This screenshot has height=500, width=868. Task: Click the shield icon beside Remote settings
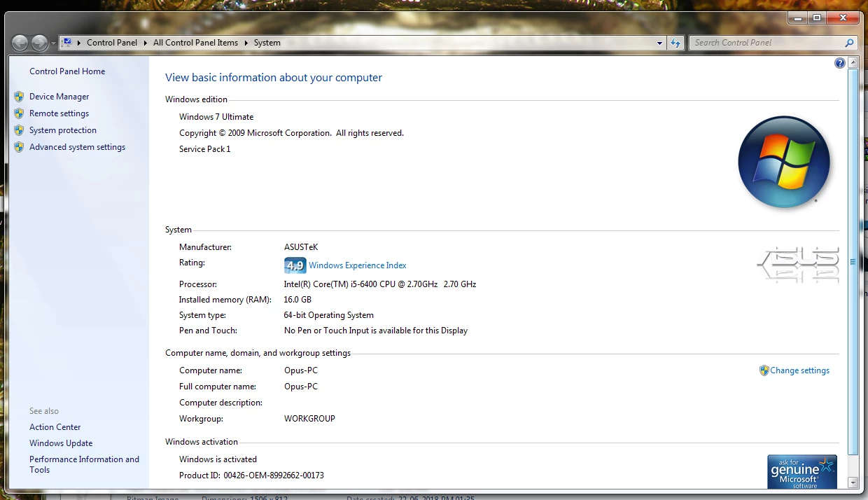click(x=19, y=113)
